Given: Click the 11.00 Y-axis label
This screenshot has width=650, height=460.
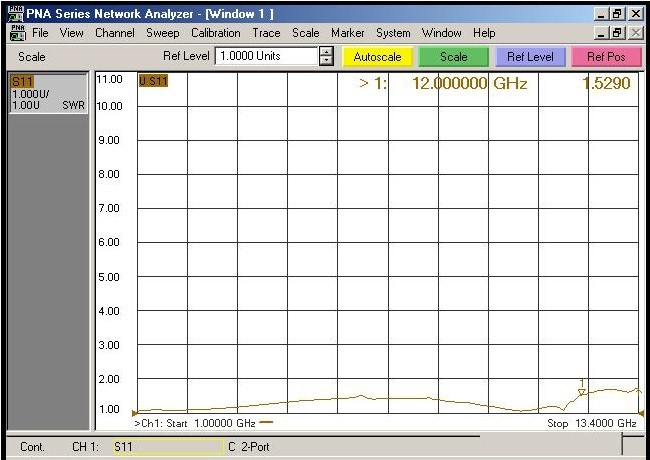Looking at the screenshot, I should pos(109,79).
